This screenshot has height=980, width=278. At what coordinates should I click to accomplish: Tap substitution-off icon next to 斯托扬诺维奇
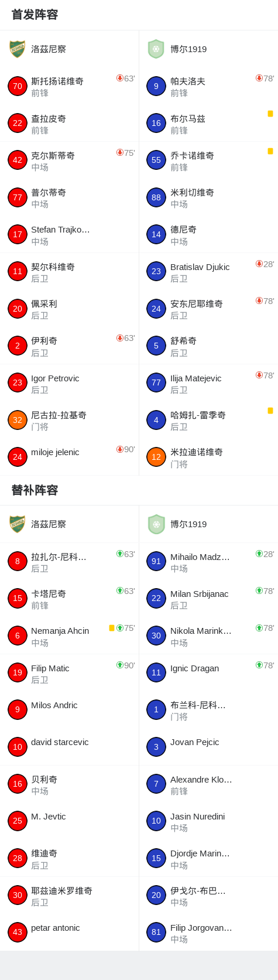(x=120, y=78)
